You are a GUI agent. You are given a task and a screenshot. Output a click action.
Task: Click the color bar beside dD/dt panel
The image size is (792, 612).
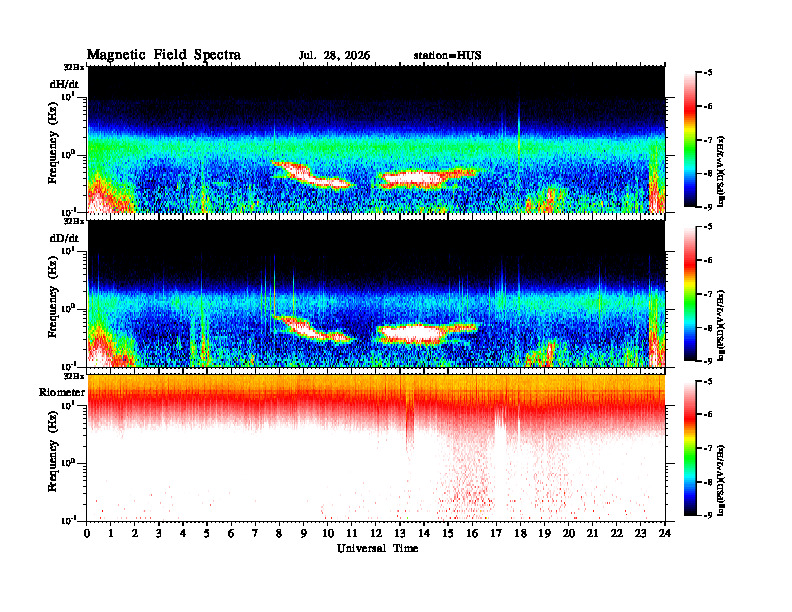(690, 294)
